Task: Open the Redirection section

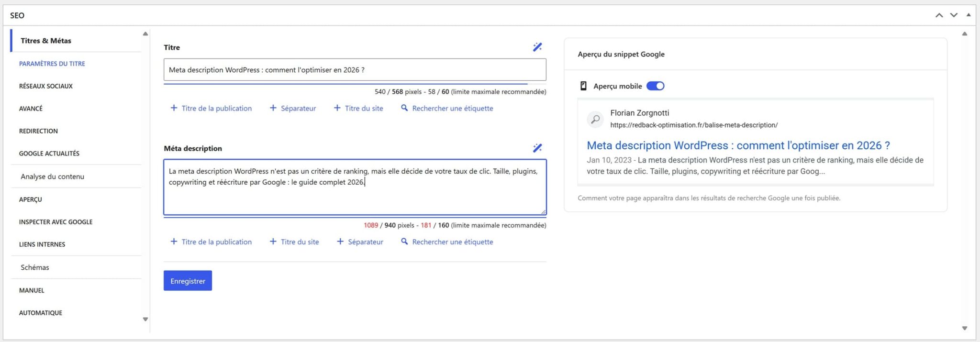Action: coord(38,131)
